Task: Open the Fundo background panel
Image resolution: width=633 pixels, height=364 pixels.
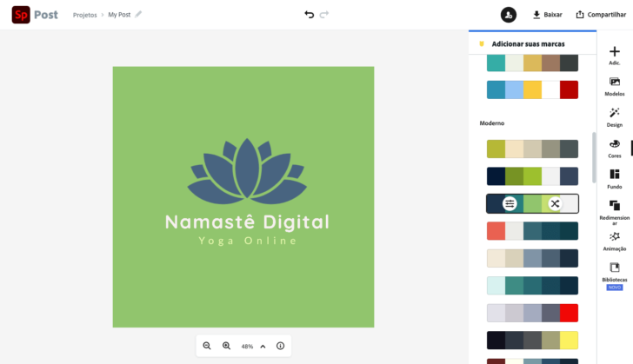Action: [x=615, y=178]
